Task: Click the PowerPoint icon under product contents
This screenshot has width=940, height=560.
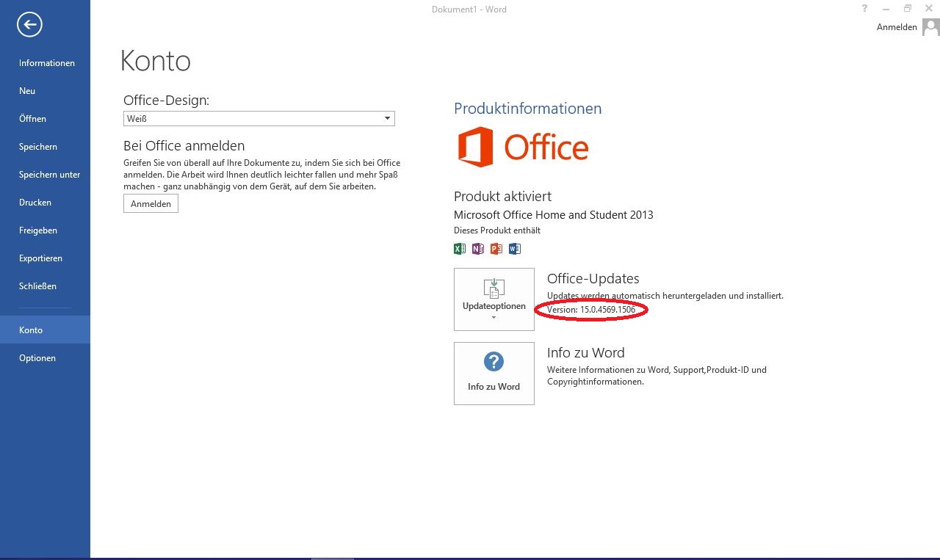Action: point(496,249)
